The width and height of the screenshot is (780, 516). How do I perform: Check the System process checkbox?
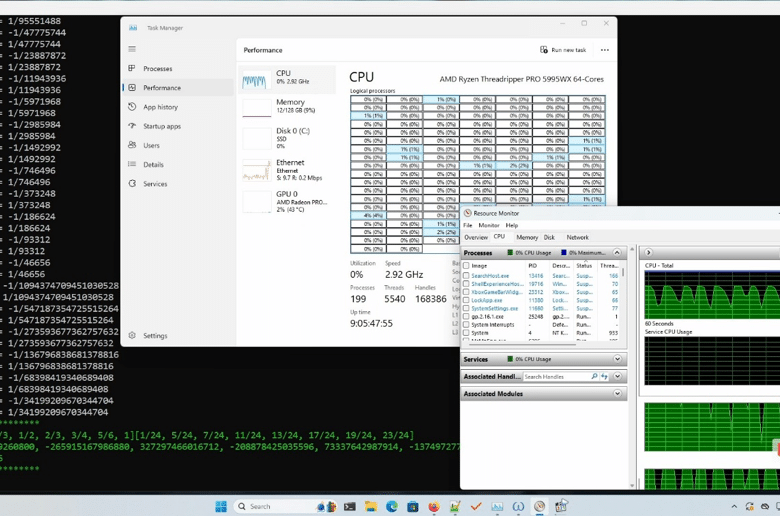(x=466, y=333)
